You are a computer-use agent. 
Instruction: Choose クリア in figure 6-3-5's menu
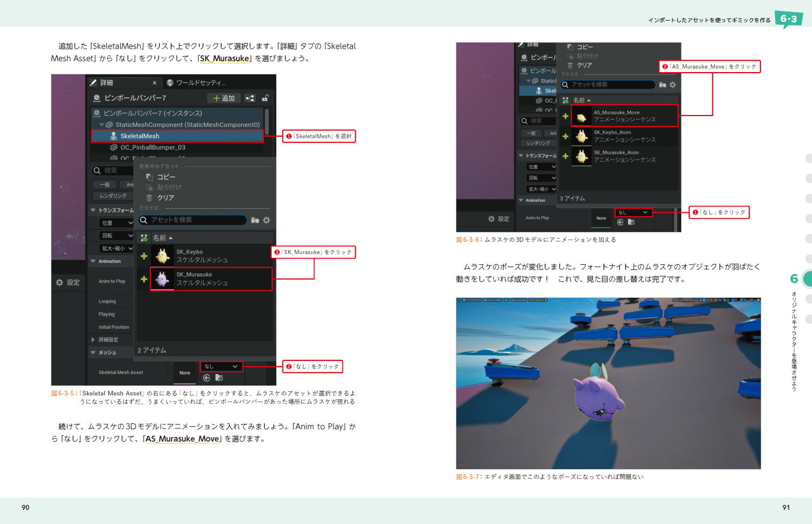pos(160,198)
